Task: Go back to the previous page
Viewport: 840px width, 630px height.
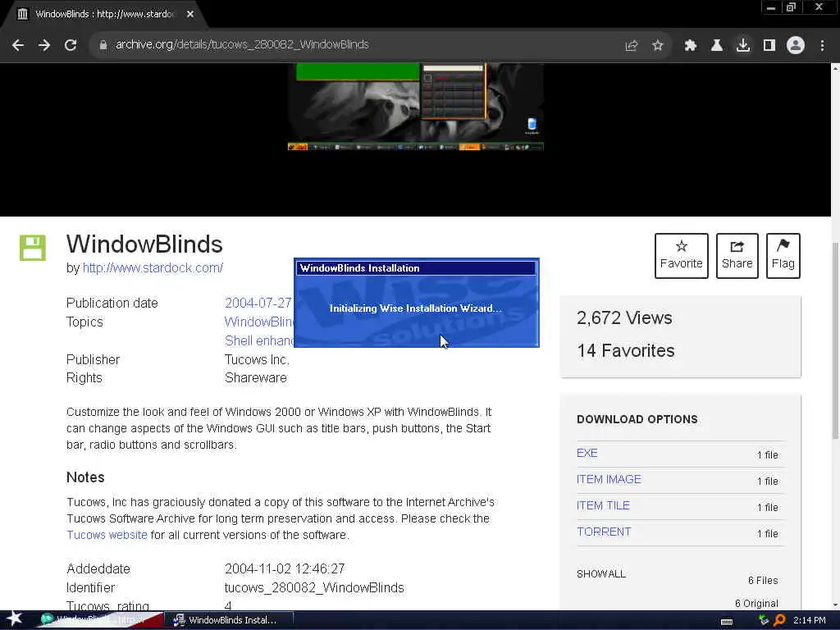Action: click(18, 45)
